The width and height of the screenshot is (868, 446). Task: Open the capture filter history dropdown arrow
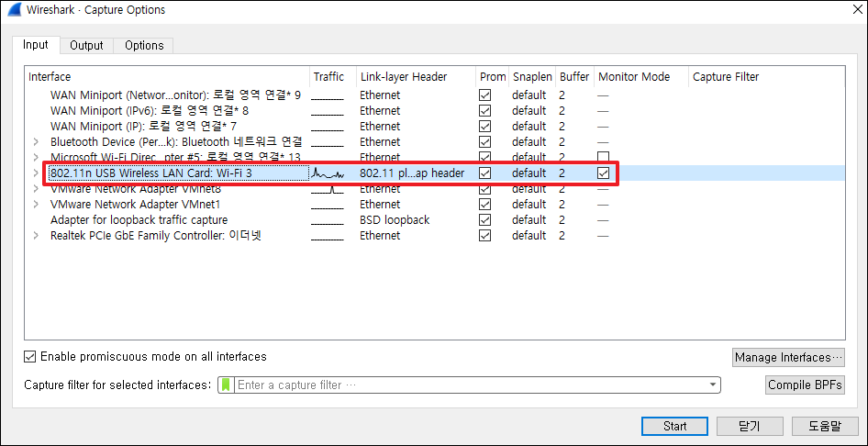coord(712,385)
